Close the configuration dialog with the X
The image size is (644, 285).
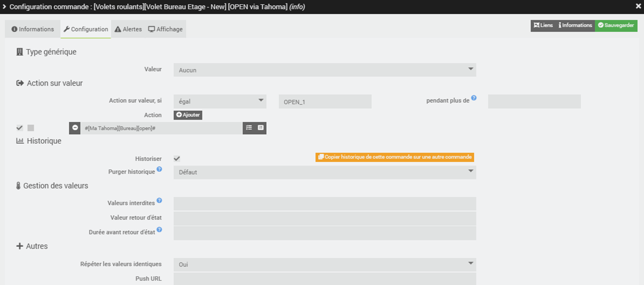tap(638, 6)
